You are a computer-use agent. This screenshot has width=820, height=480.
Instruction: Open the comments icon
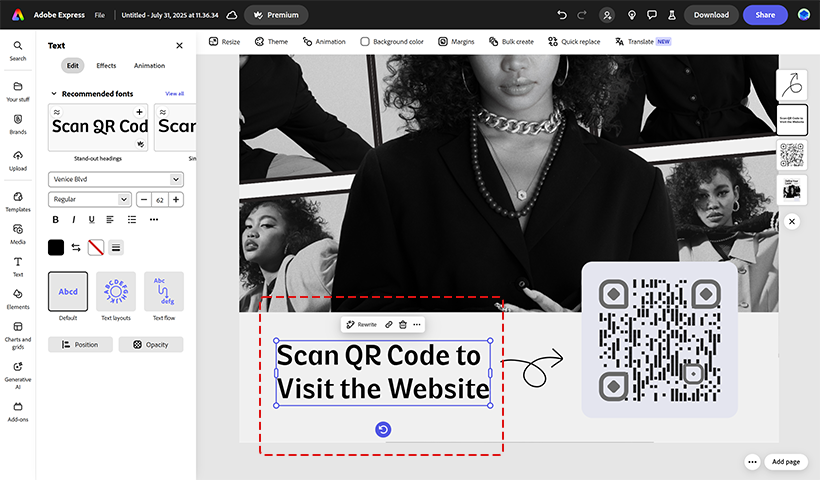click(652, 15)
